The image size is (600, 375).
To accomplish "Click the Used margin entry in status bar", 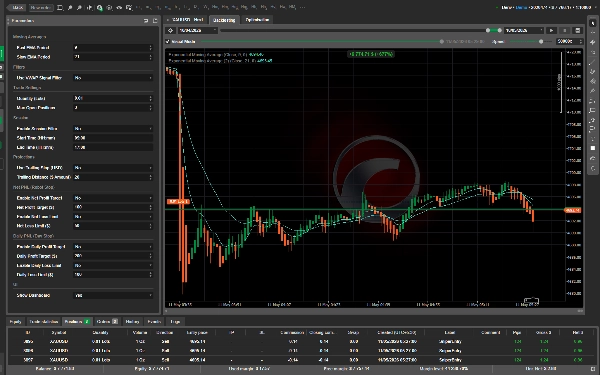I will [x=249, y=369].
